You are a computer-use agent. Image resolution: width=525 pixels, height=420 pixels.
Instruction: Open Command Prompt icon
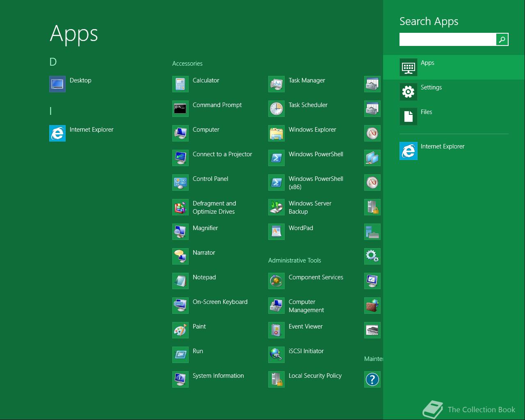click(x=180, y=109)
